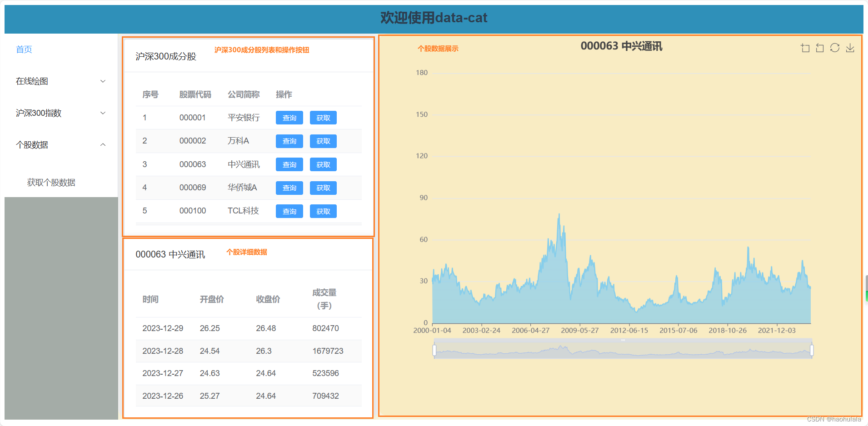The width and height of the screenshot is (868, 426).
Task: Download the chart as an image
Action: (850, 48)
